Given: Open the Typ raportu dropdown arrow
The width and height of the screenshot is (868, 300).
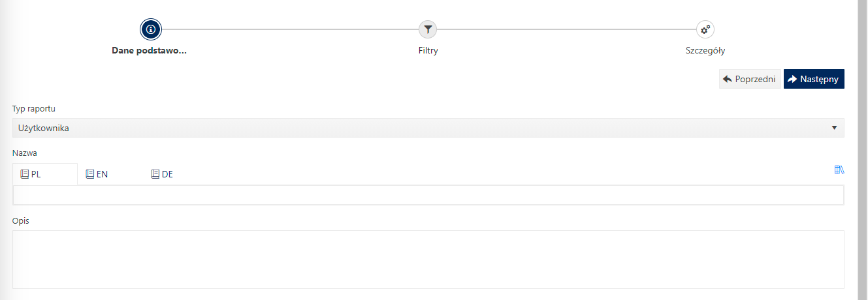Looking at the screenshot, I should 834,128.
